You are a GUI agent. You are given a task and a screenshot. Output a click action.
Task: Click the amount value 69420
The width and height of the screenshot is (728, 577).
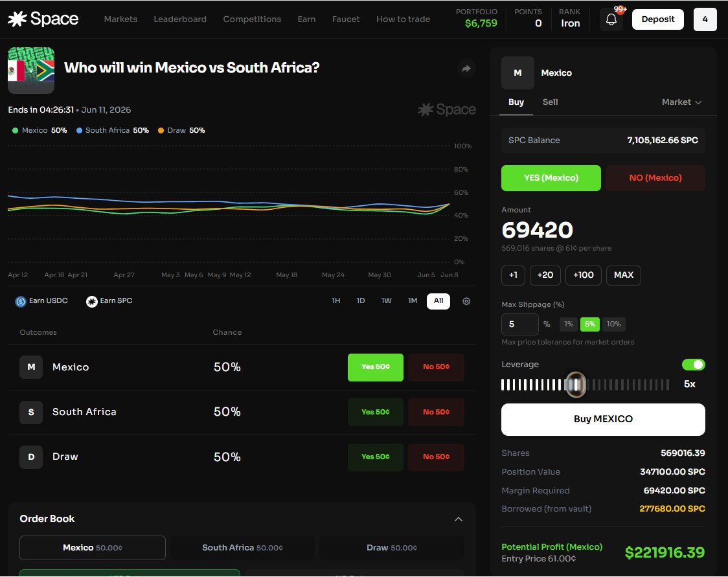[537, 231]
